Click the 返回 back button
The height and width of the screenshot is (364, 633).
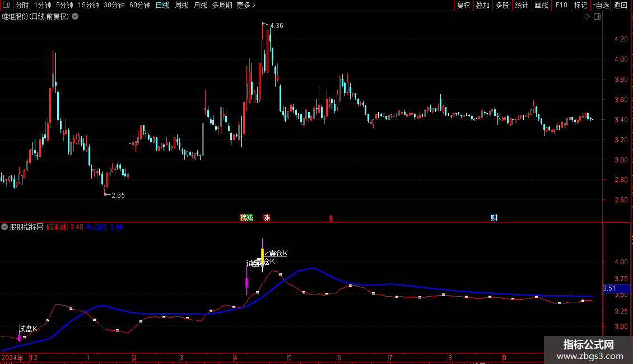tap(621, 5)
